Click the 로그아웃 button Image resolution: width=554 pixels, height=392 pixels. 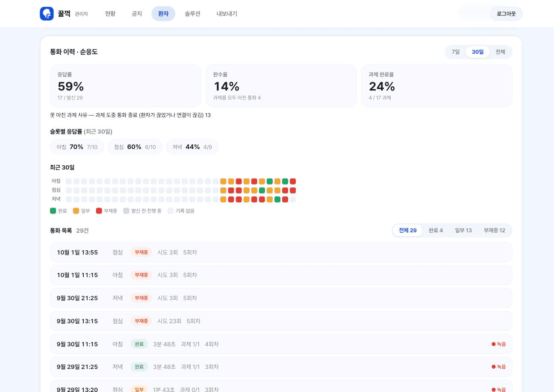(506, 14)
